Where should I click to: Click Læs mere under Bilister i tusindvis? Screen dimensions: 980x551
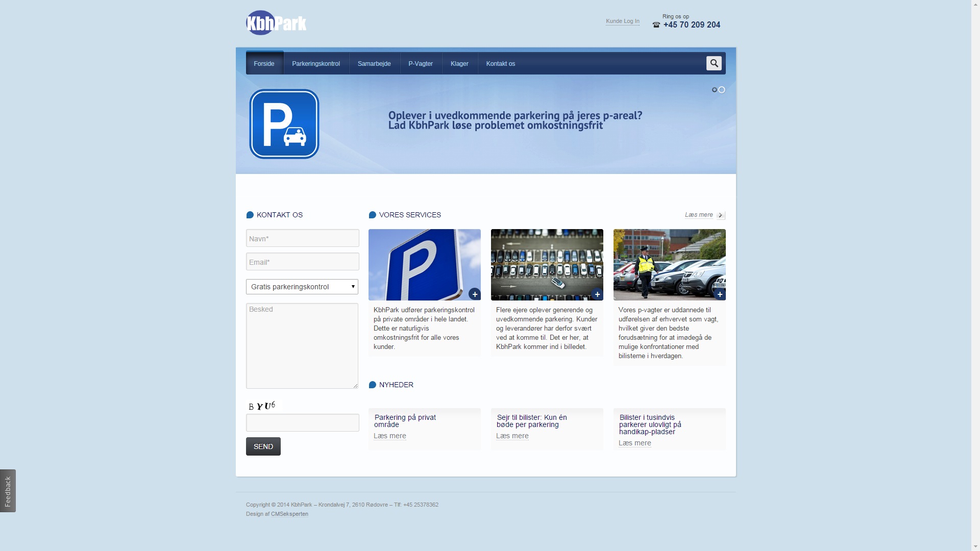coord(635,443)
